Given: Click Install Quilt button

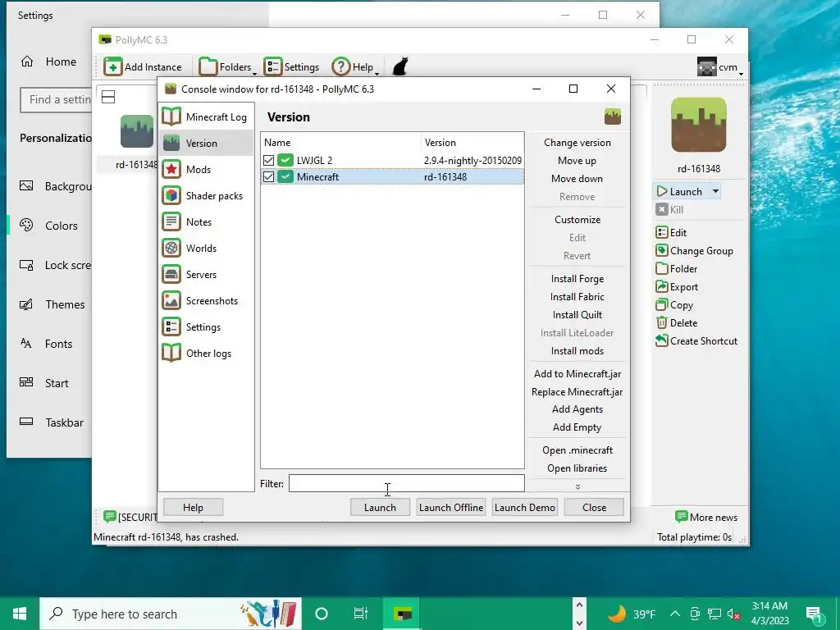Looking at the screenshot, I should point(577,315).
